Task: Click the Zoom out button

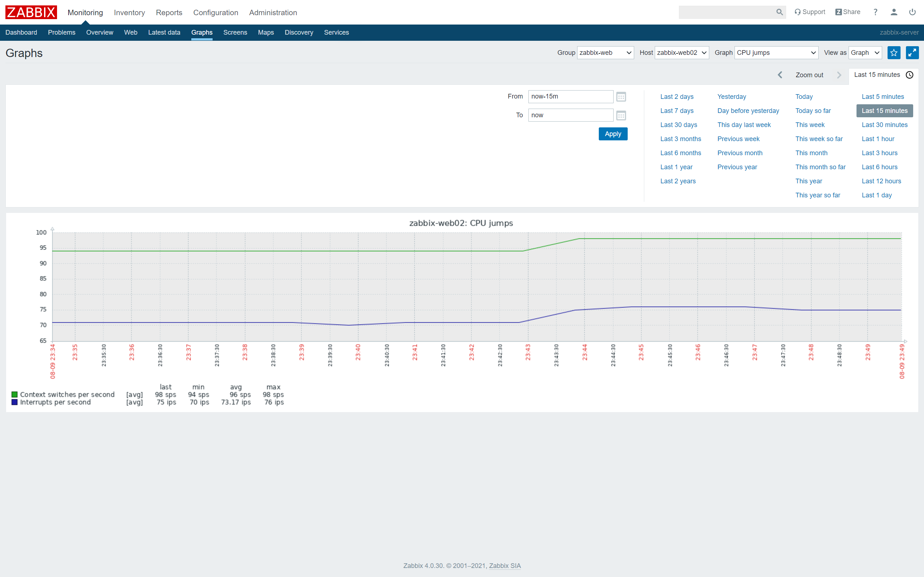Action: tap(809, 75)
